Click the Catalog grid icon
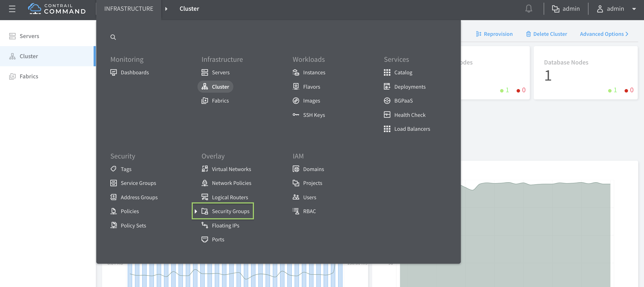Screen dimensions: 644x287 coord(387,73)
